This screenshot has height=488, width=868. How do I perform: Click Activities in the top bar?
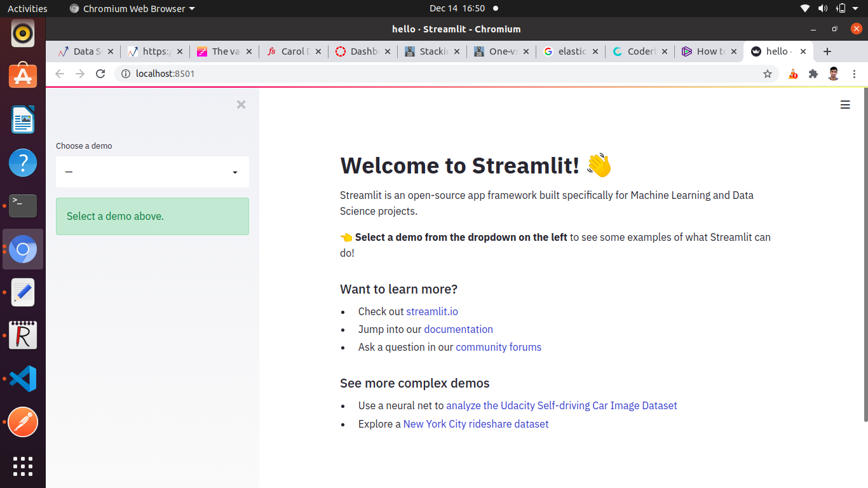[27, 8]
